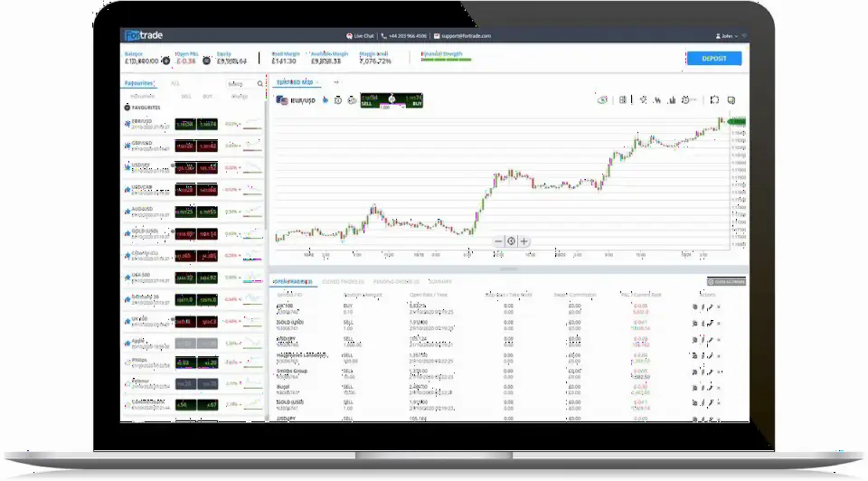Open the Summary tab
This screenshot has width=868, height=481.
(x=440, y=282)
